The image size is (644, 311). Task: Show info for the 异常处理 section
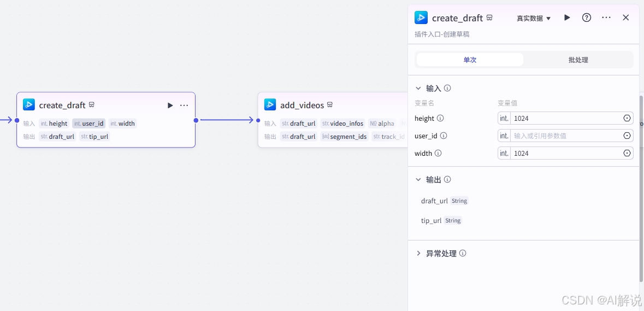pyautogui.click(x=463, y=254)
